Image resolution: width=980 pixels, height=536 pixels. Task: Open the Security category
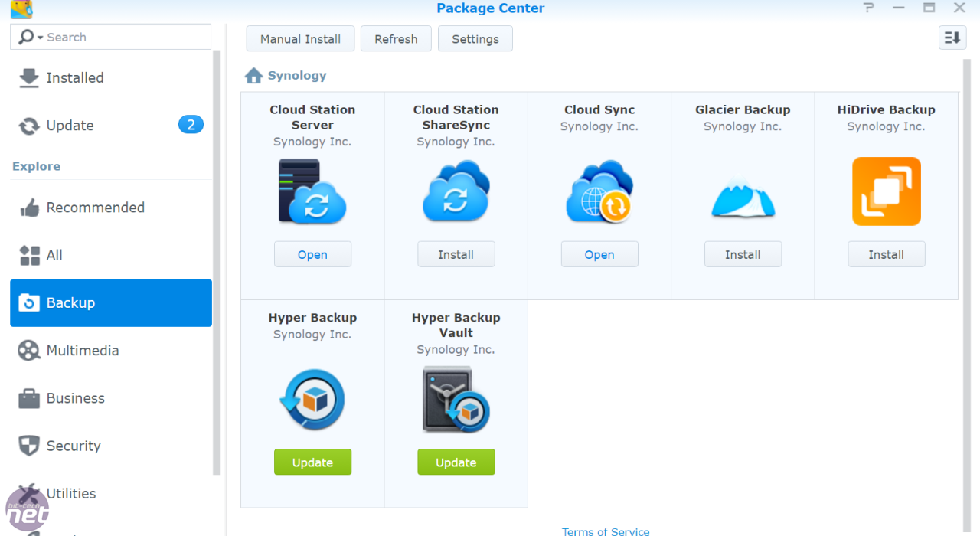111,446
